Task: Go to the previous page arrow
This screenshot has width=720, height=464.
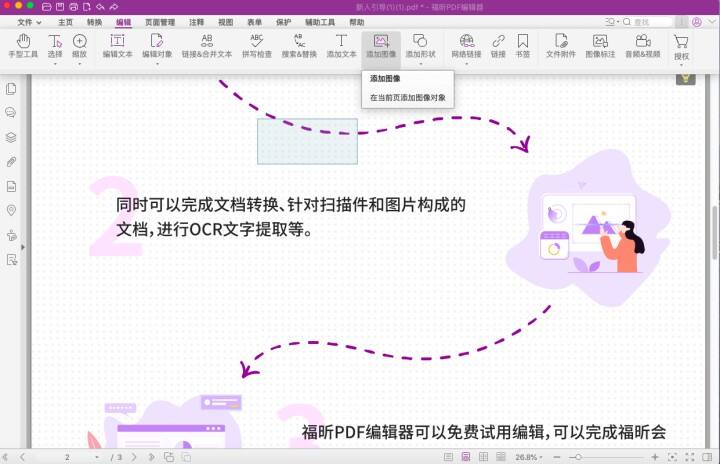Action: coord(22,457)
